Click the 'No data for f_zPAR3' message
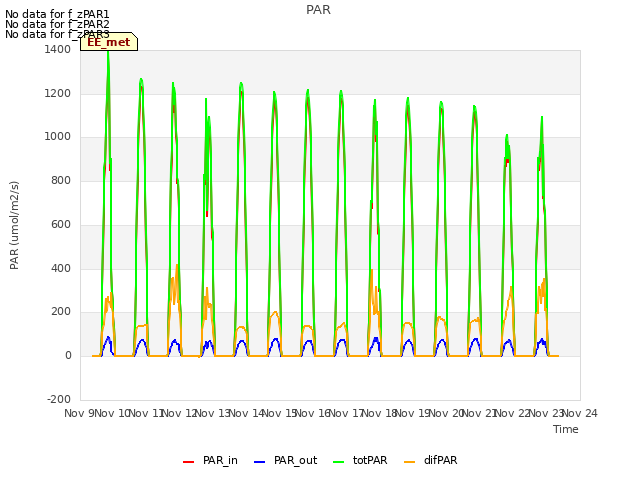The height and width of the screenshot is (480, 640). pyautogui.click(x=57, y=34)
